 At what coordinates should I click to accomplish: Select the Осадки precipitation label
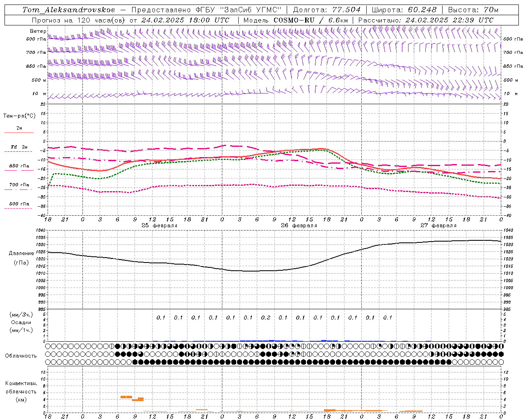pyautogui.click(x=21, y=322)
